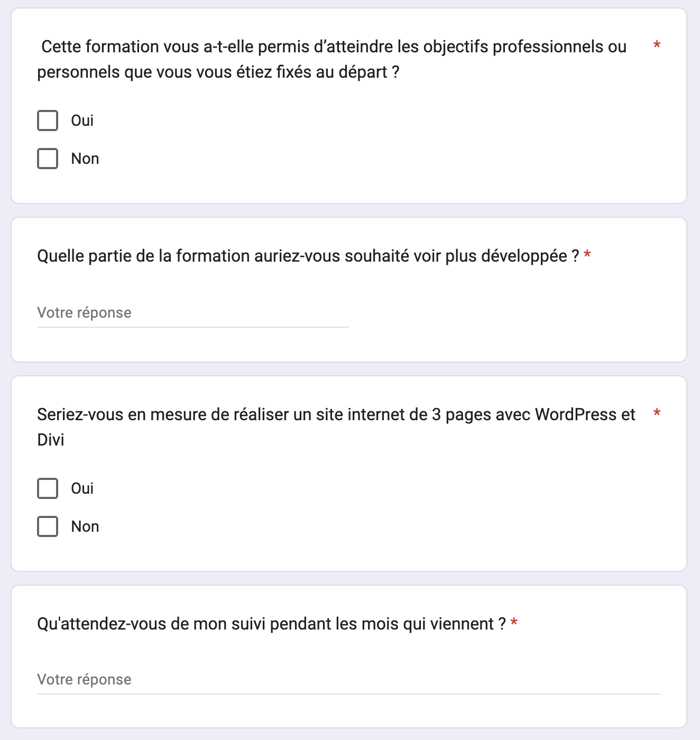Screen dimensions: 700x740
Task: Click the "Non" label text under objectives question
Action: (x=85, y=159)
